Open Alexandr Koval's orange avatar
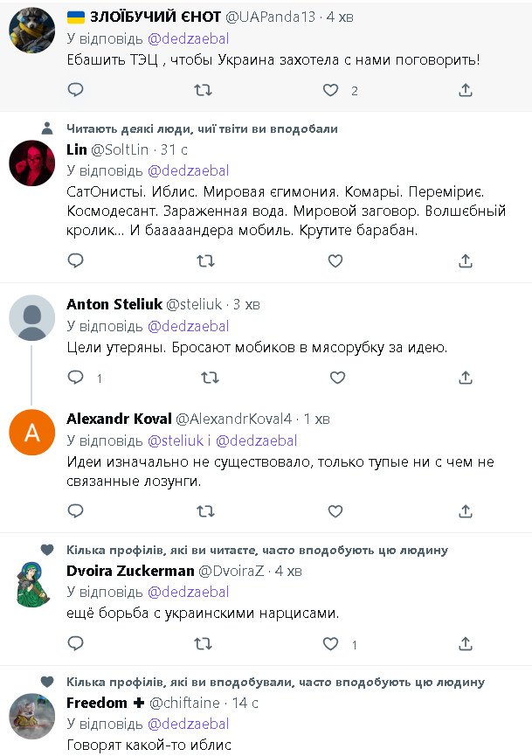Image resolution: width=532 pixels, height=756 pixels. (x=31, y=432)
